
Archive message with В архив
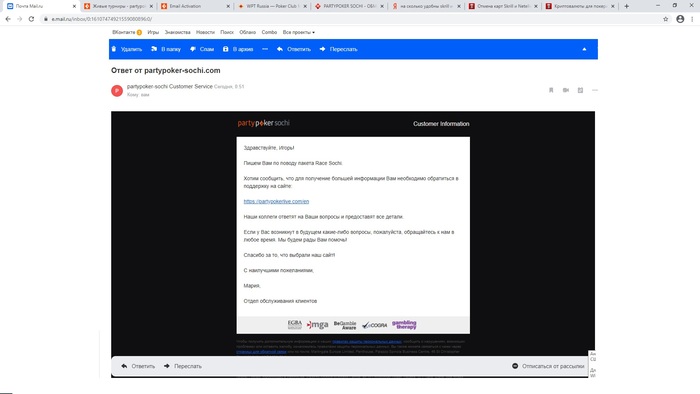point(238,49)
